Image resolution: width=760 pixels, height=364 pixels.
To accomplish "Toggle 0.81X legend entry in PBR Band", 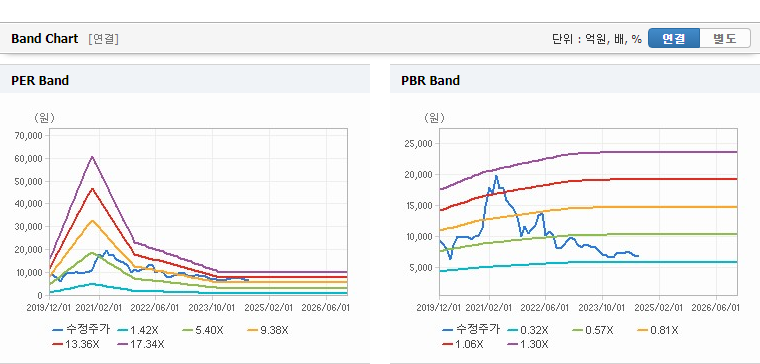I will point(658,330).
